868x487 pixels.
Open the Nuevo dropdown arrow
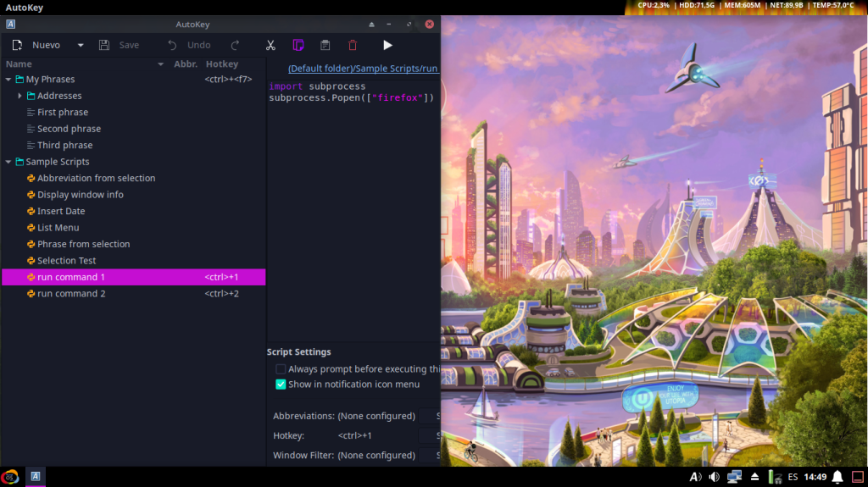pos(81,45)
